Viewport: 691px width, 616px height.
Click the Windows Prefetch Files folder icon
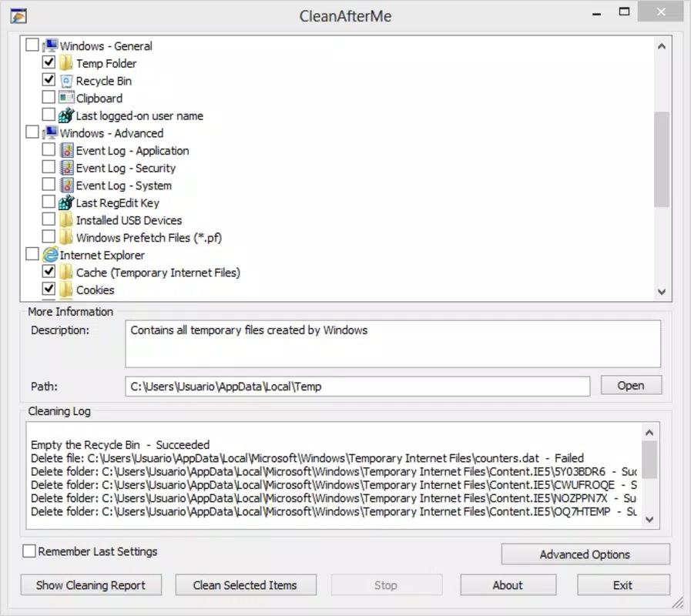point(66,237)
